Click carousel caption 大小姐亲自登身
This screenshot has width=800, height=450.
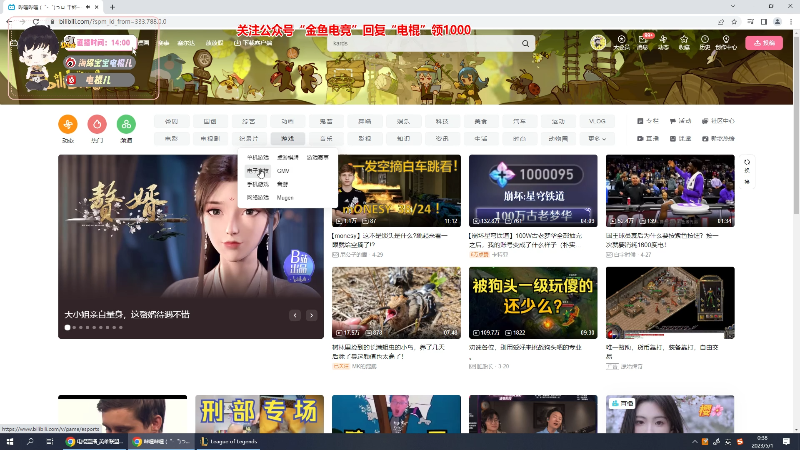tap(127, 314)
